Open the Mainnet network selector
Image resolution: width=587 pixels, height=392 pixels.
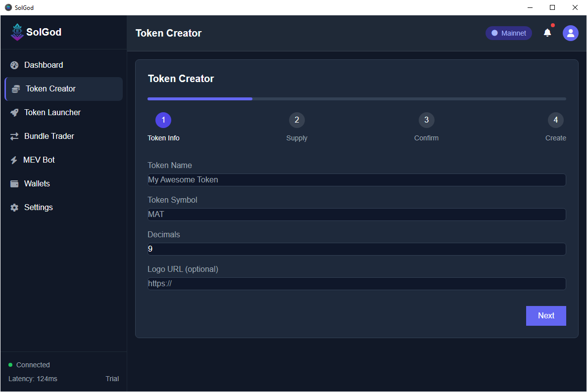click(x=508, y=33)
